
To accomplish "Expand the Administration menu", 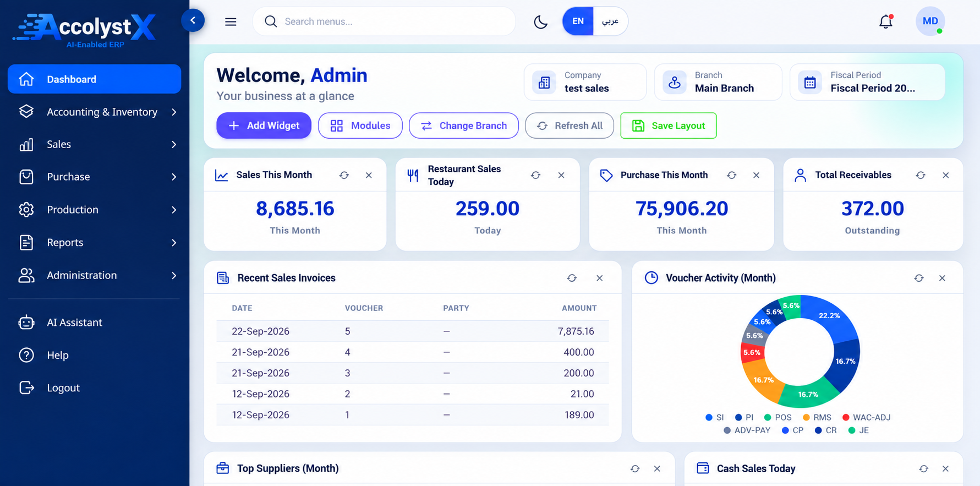I will coord(94,275).
